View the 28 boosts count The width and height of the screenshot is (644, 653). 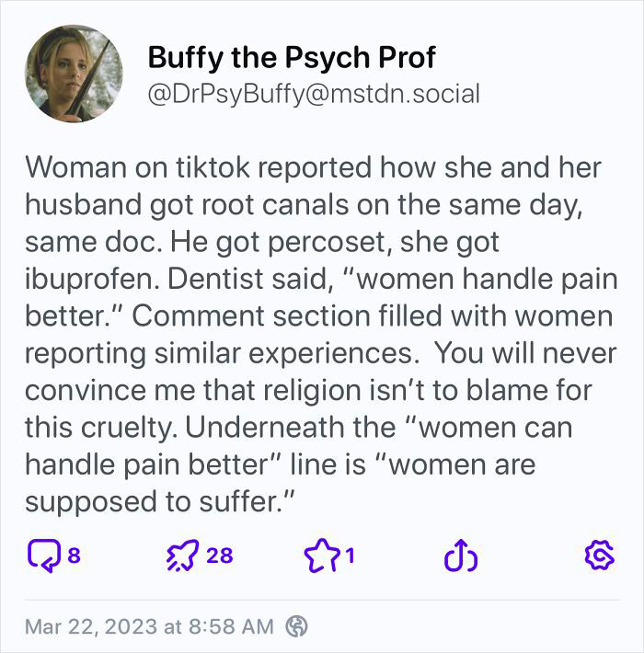click(220, 555)
